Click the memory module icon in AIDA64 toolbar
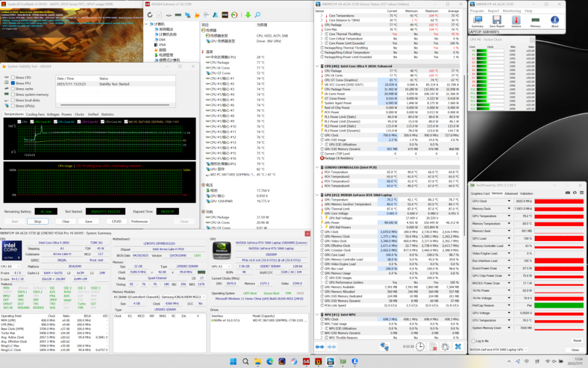This screenshot has height=368, width=588. point(178,15)
